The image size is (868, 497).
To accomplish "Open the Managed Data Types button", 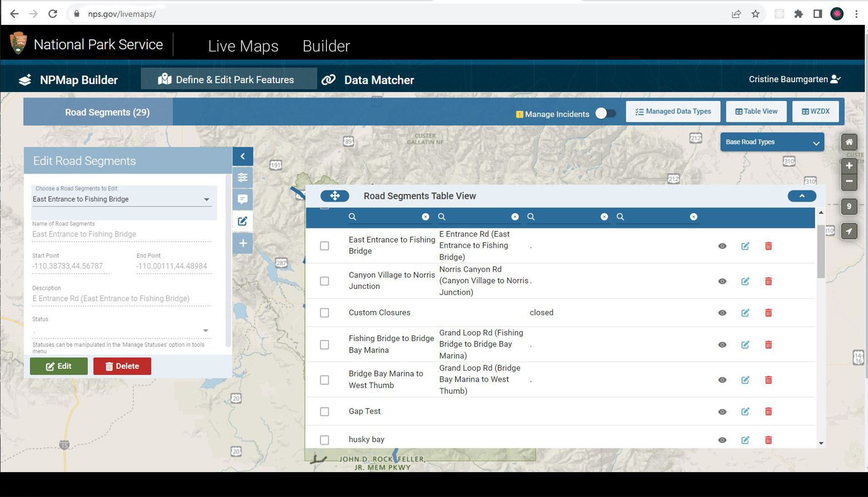I will point(673,112).
